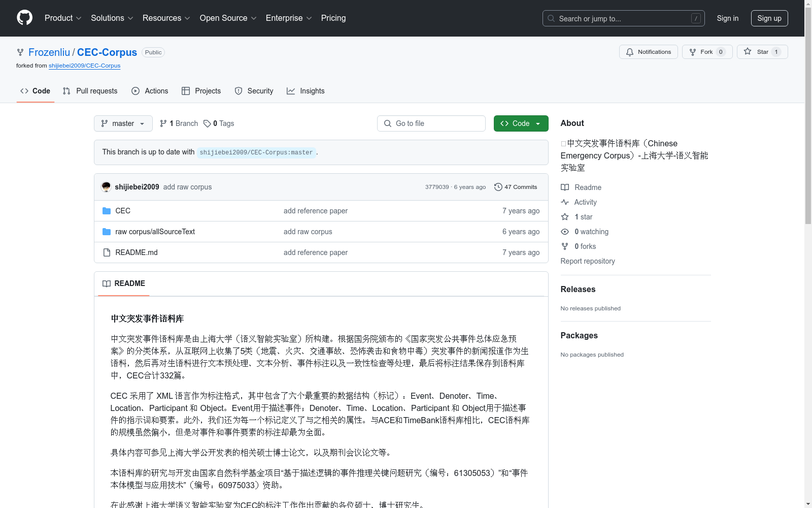Select the README tab heading

[124, 283]
